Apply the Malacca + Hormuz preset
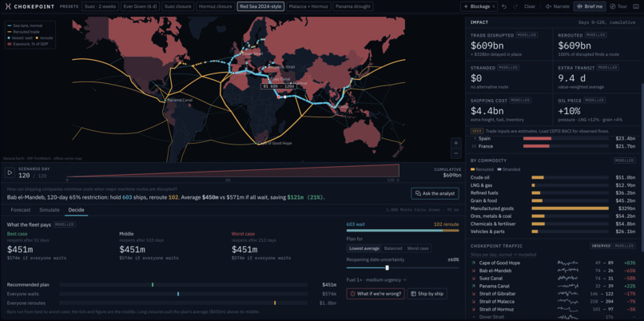The height and width of the screenshot is (321, 644). tap(308, 6)
